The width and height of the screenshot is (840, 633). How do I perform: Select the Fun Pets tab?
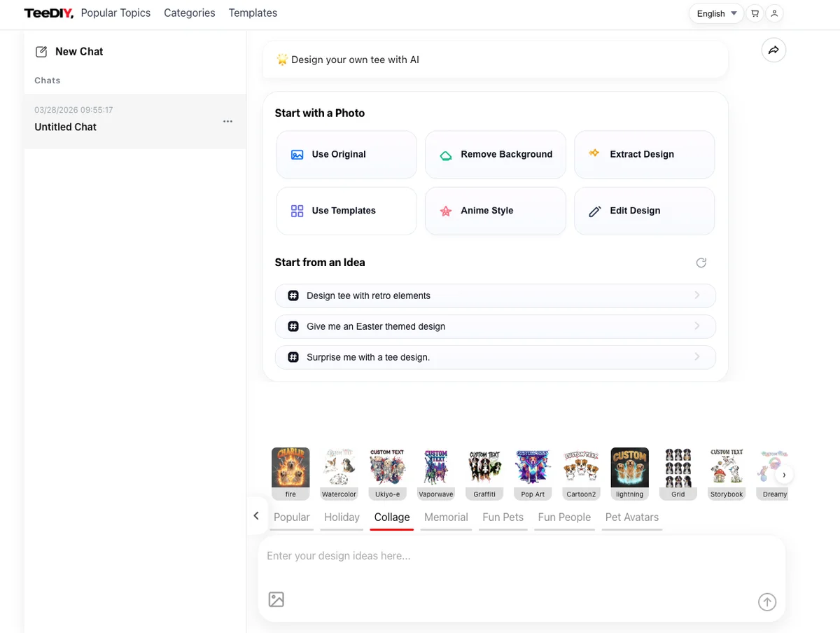pos(503,517)
